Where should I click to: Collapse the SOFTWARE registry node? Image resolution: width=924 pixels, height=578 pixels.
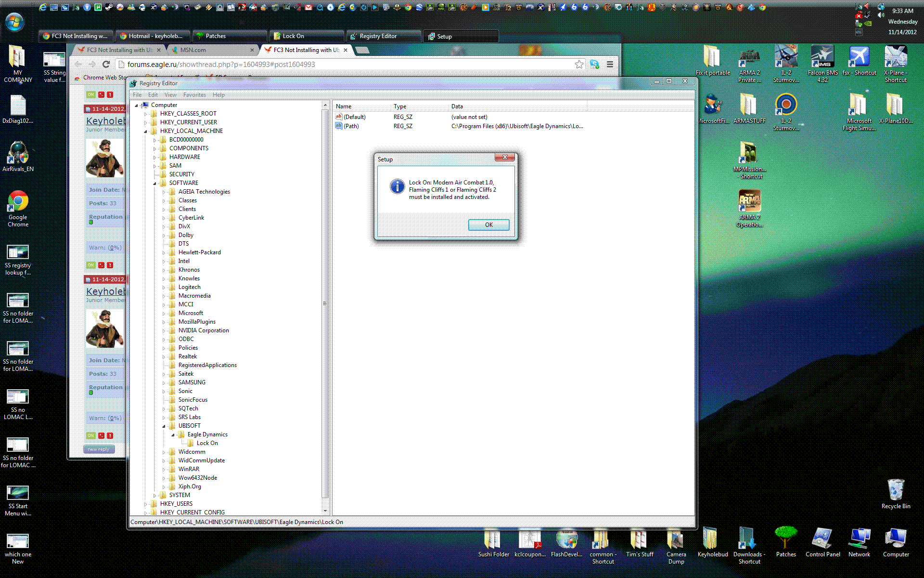pyautogui.click(x=155, y=184)
